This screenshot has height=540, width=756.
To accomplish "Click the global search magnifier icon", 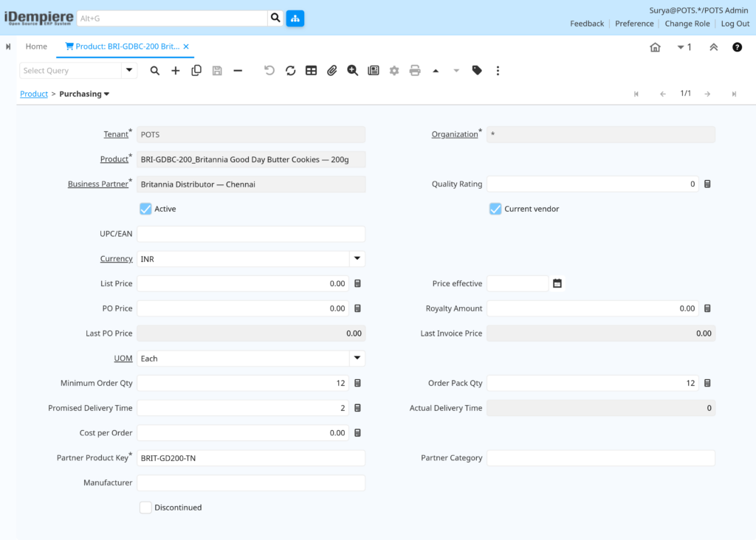I will [x=275, y=18].
